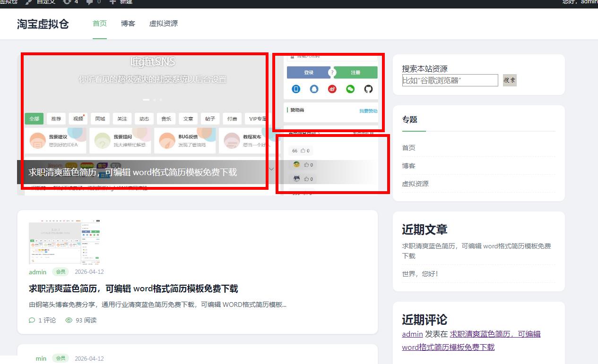Open the 虚拟资源 navigation tab
Image resolution: width=598 pixels, height=364 pixels.
tap(164, 24)
